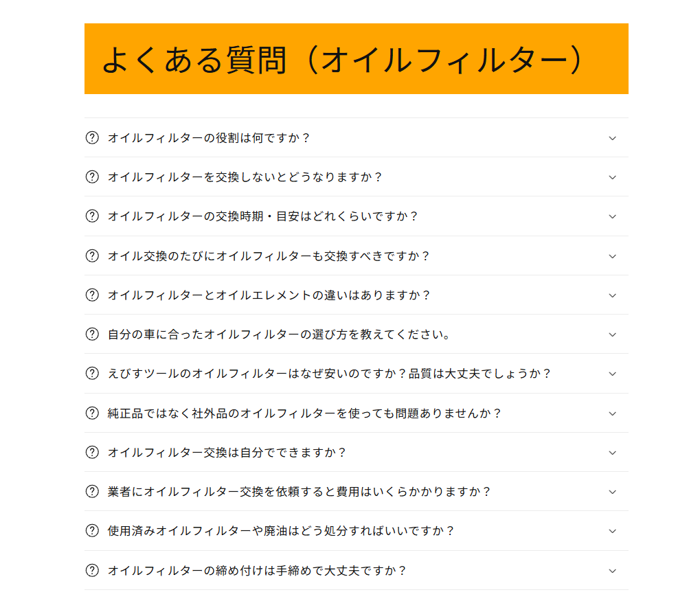Click question icon beside 交換時期・目安 question

[x=92, y=216]
